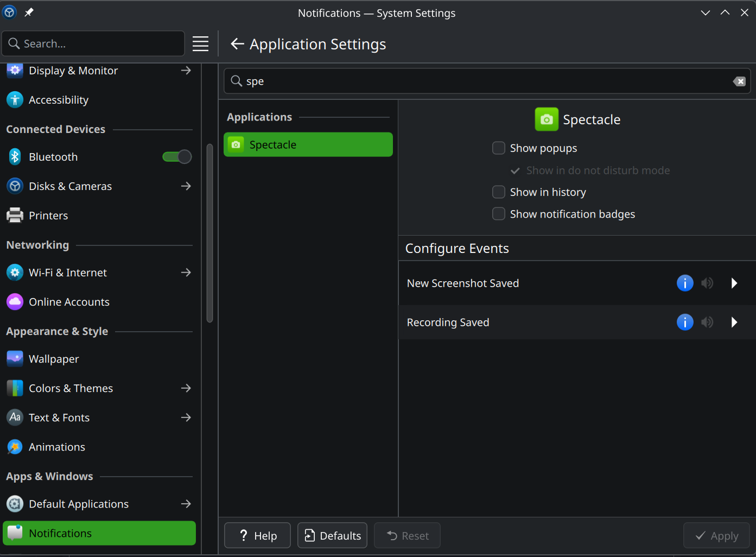Click info popup icon for New Screenshot Saved
756x557 pixels.
[684, 283]
